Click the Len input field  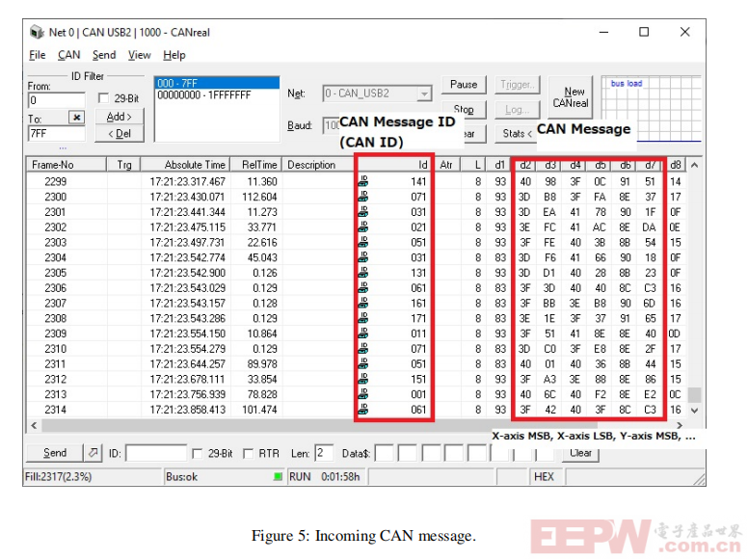[324, 453]
